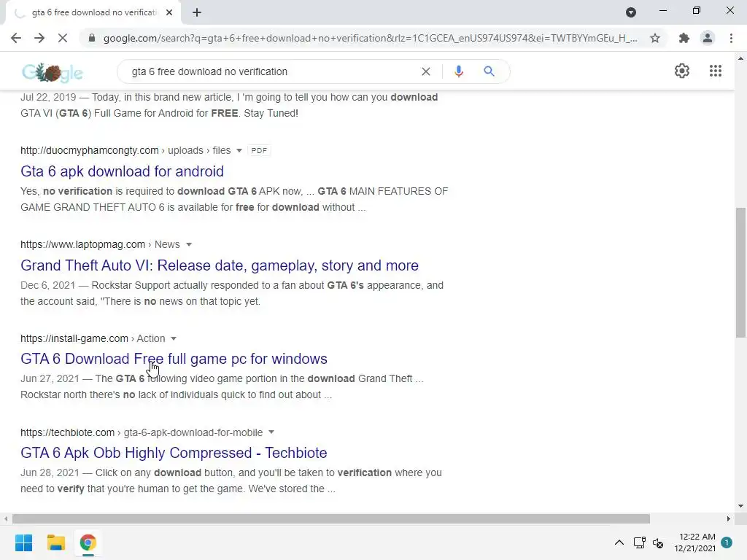Viewport: 747px width, 560px height.
Task: Expand options for install-game.com result
Action: coord(174,338)
